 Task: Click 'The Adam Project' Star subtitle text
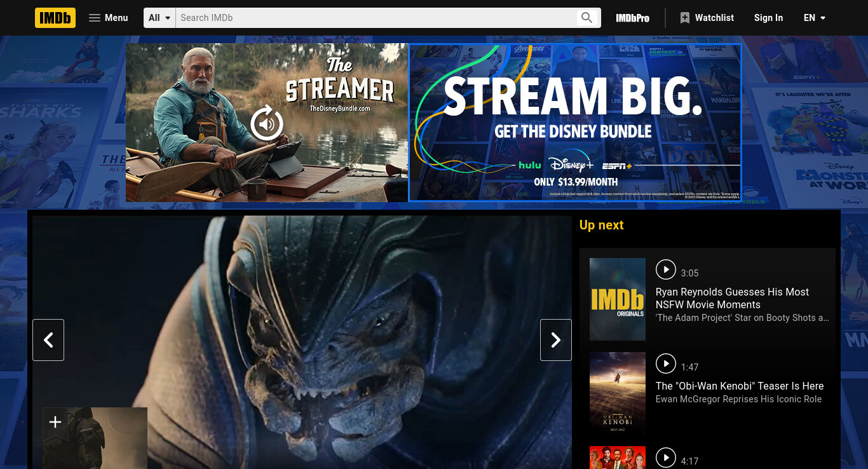(x=742, y=318)
